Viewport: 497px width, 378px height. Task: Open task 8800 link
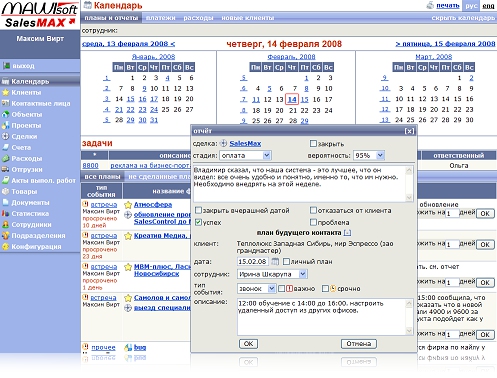coord(90,166)
